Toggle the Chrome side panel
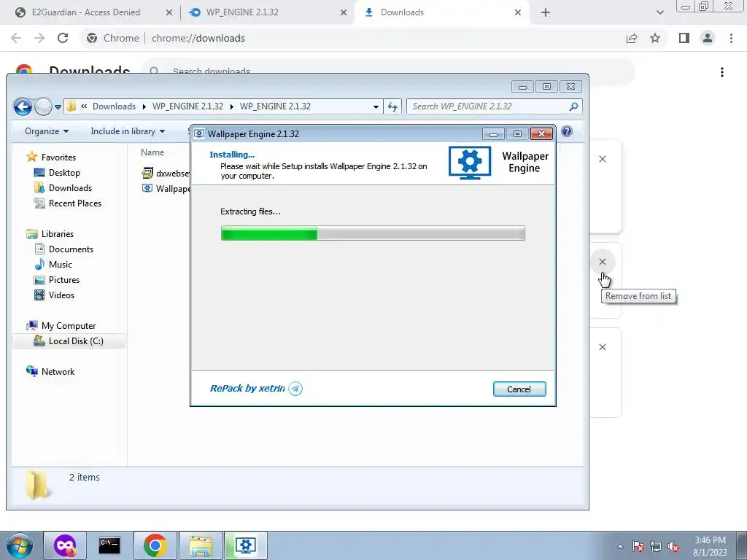 684,38
